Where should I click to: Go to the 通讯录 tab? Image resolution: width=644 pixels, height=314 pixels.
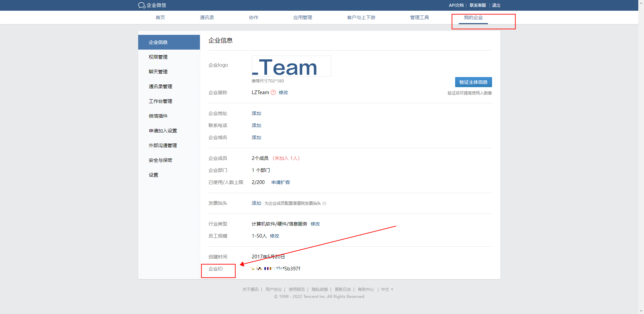(207, 18)
